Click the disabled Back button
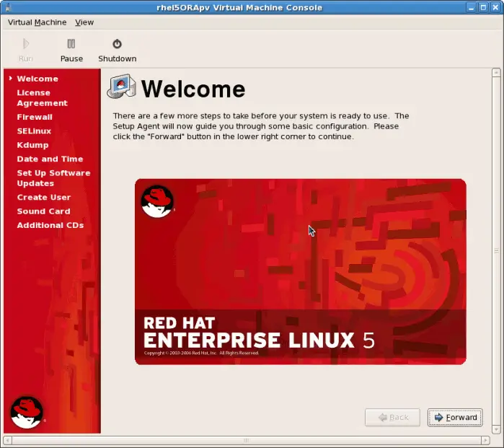 click(x=392, y=417)
